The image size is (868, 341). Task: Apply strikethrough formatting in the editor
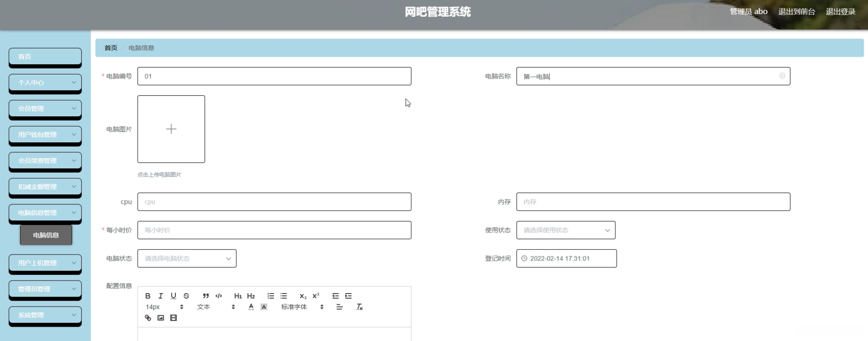[187, 296]
